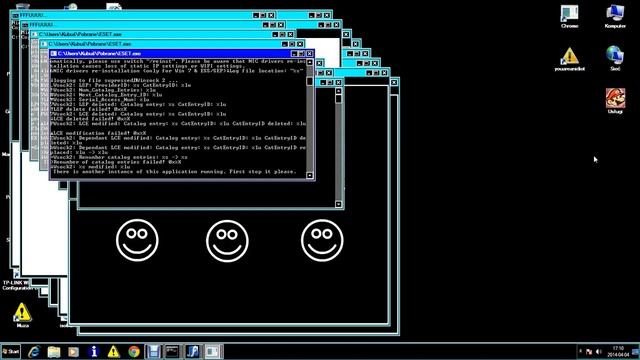Open the youareanidiot desktop shortcut
The height and width of the screenshot is (360, 640).
click(569, 60)
